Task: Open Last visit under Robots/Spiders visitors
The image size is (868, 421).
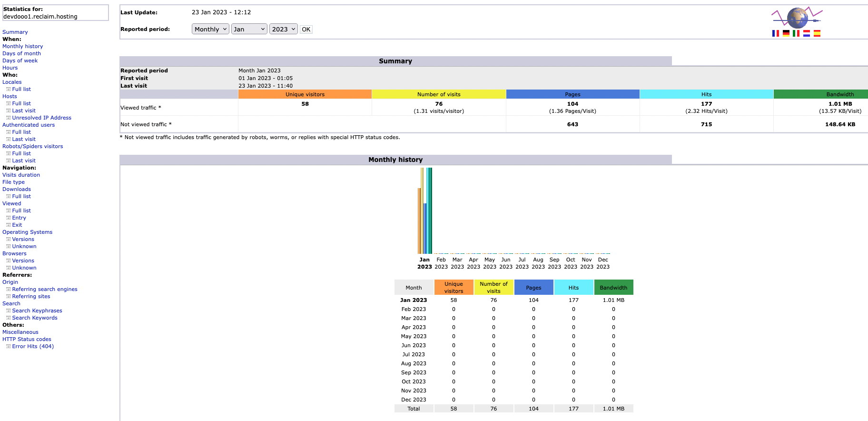Action: click(x=24, y=160)
